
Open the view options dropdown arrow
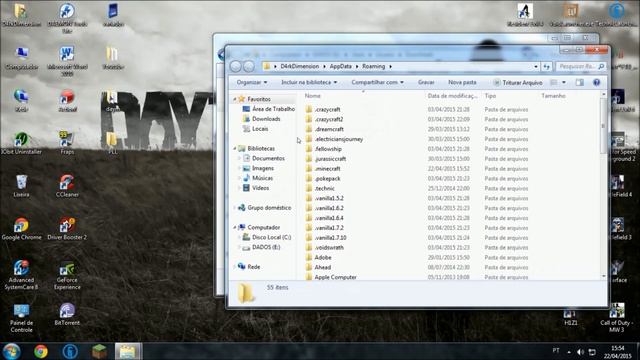(564, 82)
